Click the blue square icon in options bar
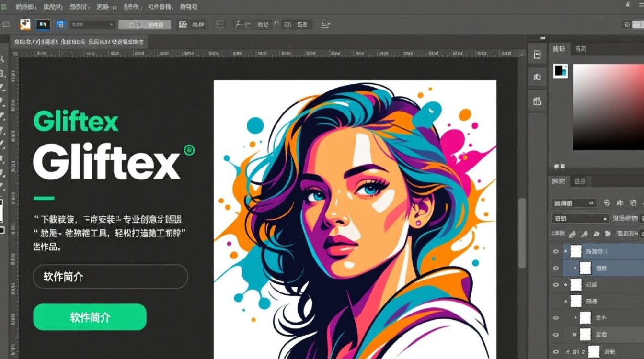The width and height of the screenshot is (644, 359). pyautogui.click(x=60, y=24)
